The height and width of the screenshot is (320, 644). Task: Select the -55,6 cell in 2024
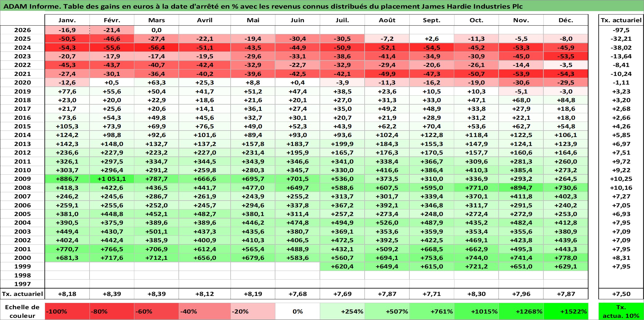tap(112, 48)
